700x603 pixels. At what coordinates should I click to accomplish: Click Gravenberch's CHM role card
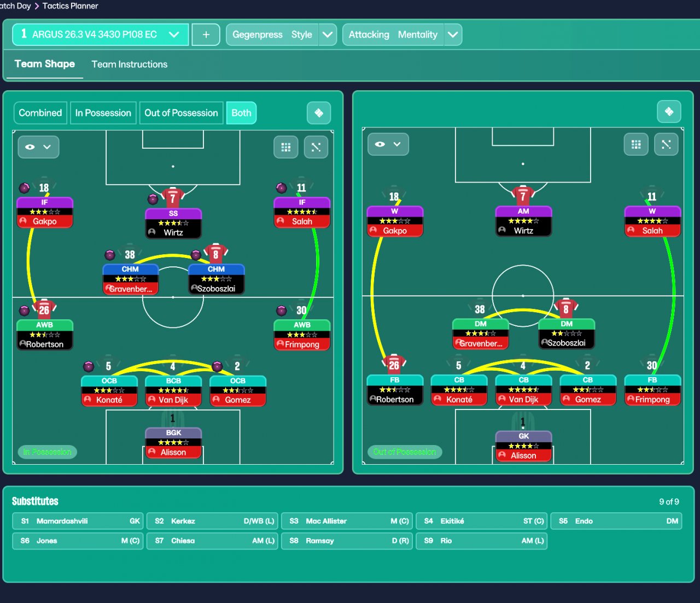[131, 279]
